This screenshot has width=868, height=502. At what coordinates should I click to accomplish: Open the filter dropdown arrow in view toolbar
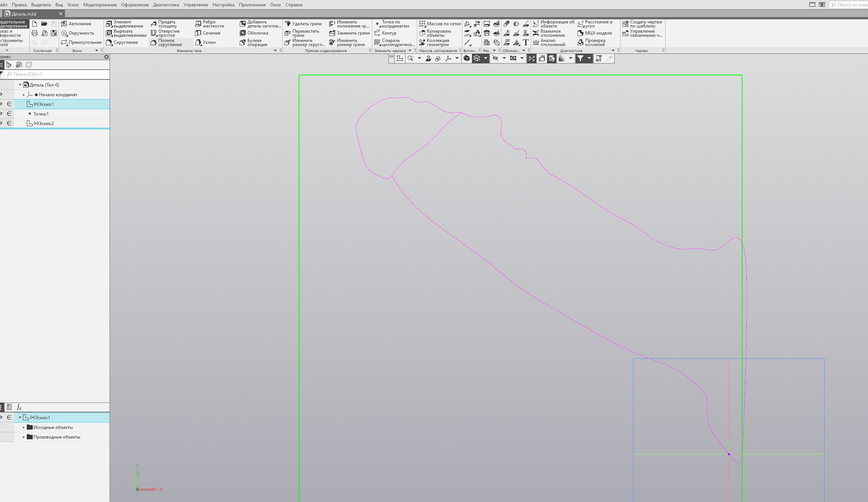pos(589,58)
